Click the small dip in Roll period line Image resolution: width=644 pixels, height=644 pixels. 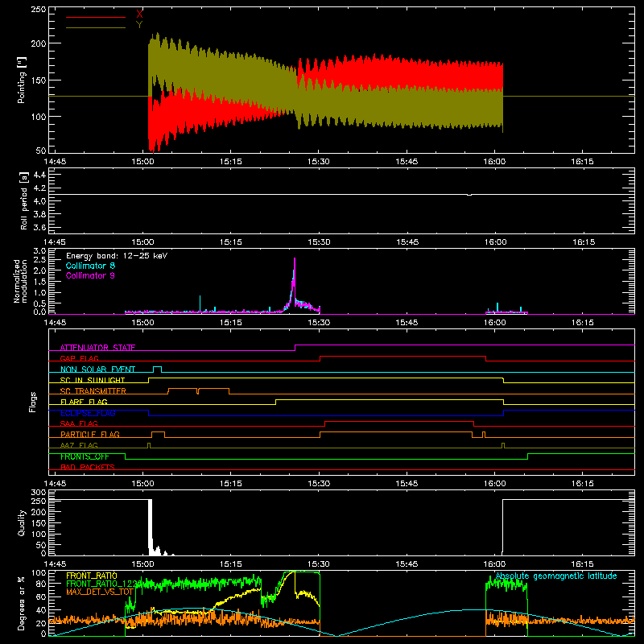(x=469, y=195)
